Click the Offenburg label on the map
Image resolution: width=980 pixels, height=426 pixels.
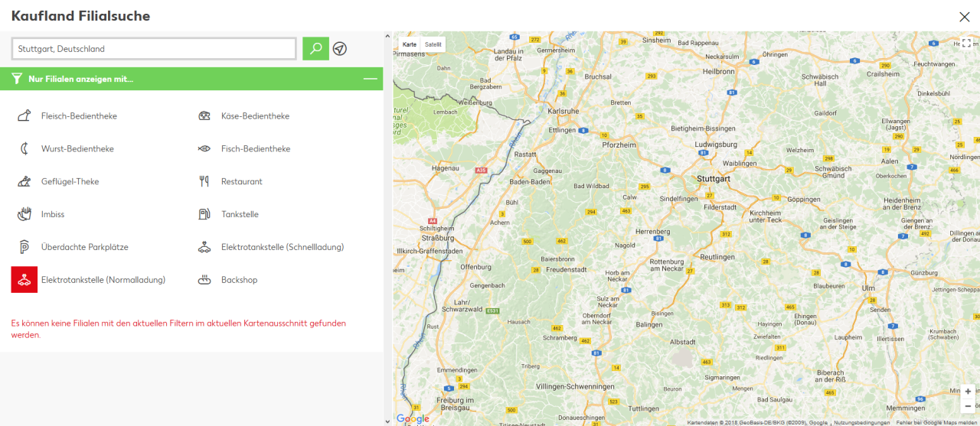pyautogui.click(x=475, y=267)
